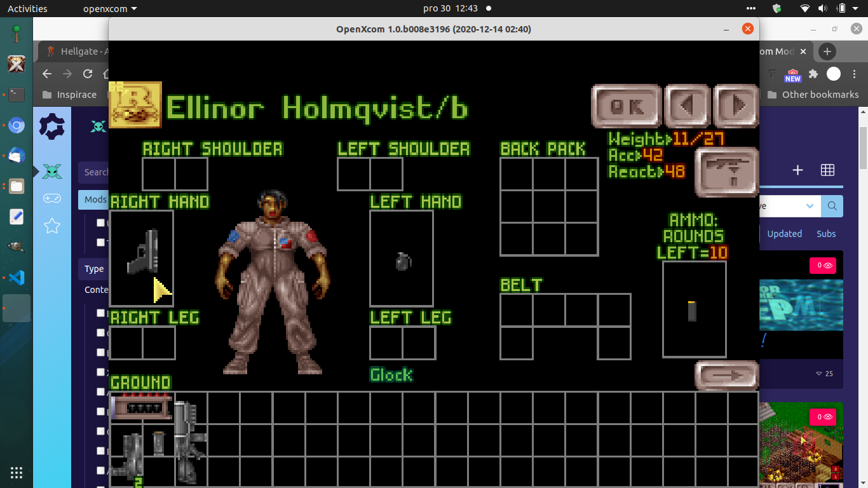Open the Inspirace bookmark folder
The height and width of the screenshot is (488, 868).
(70, 95)
